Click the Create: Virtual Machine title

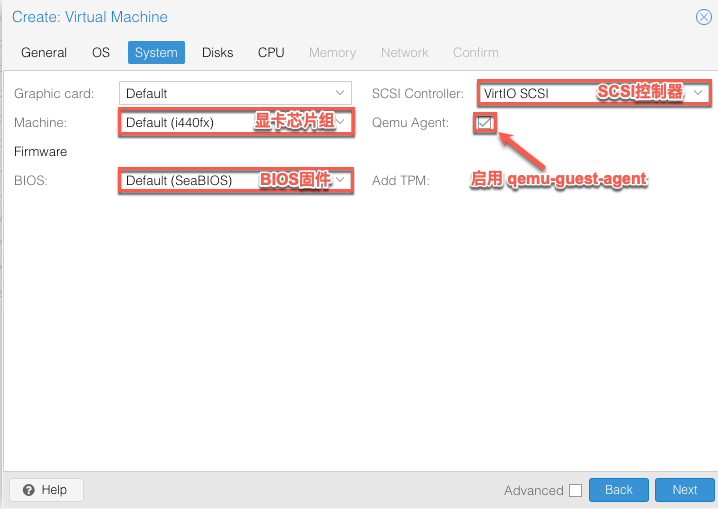pos(90,17)
